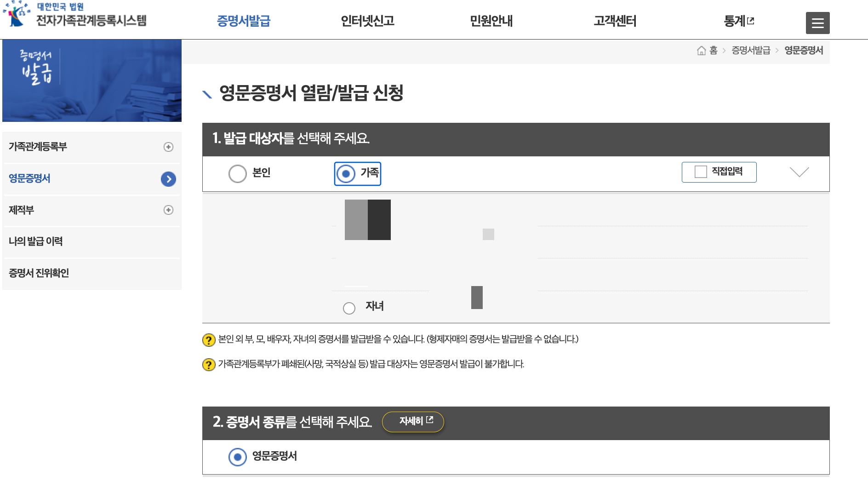
Task: Expand the 제적부 sidebar section
Action: click(169, 210)
